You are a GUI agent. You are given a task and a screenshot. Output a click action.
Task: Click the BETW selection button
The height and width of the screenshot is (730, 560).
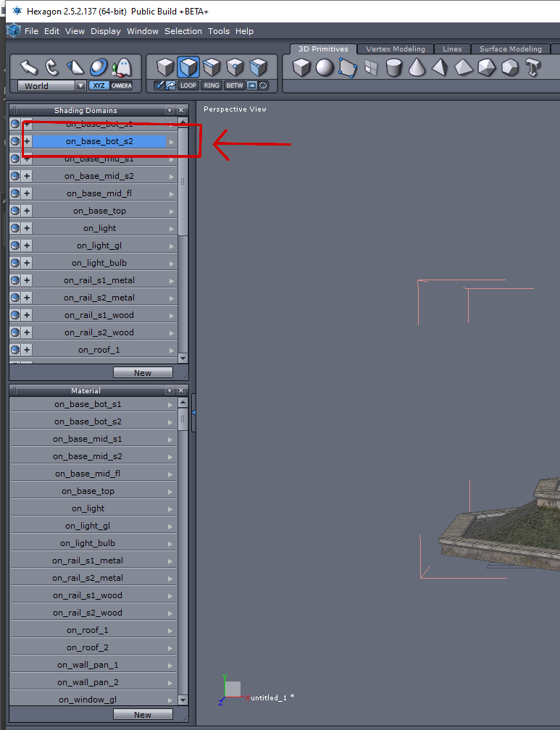coord(234,85)
